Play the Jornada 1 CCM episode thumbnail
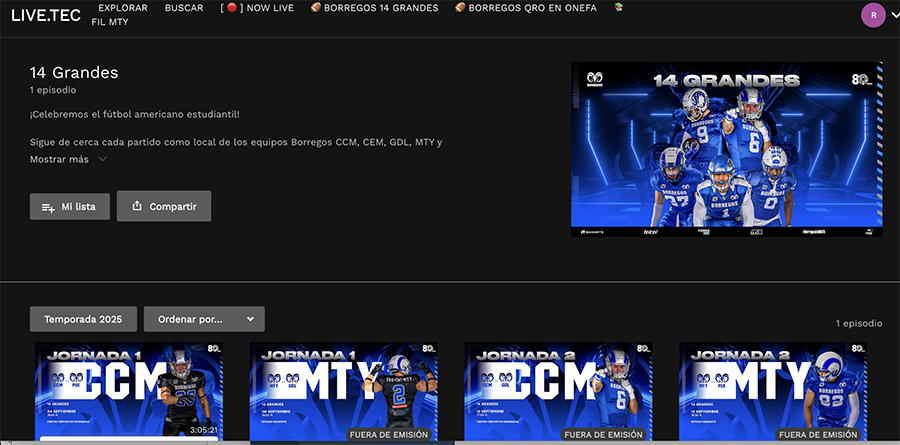The height and width of the screenshot is (445, 900). coord(129,392)
